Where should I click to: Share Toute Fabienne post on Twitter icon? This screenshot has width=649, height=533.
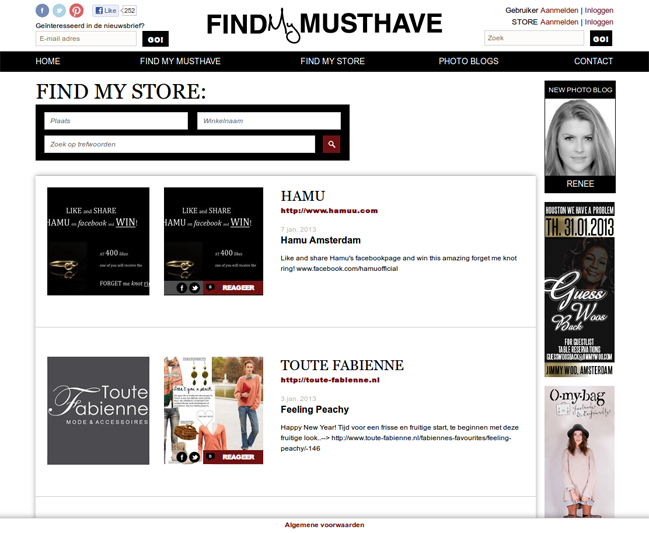coord(194,457)
